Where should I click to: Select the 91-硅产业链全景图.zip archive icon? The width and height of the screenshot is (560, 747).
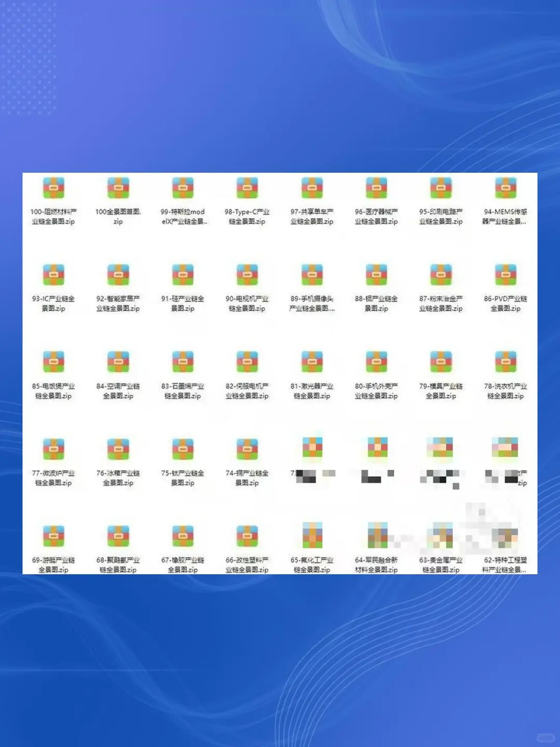pos(183,275)
